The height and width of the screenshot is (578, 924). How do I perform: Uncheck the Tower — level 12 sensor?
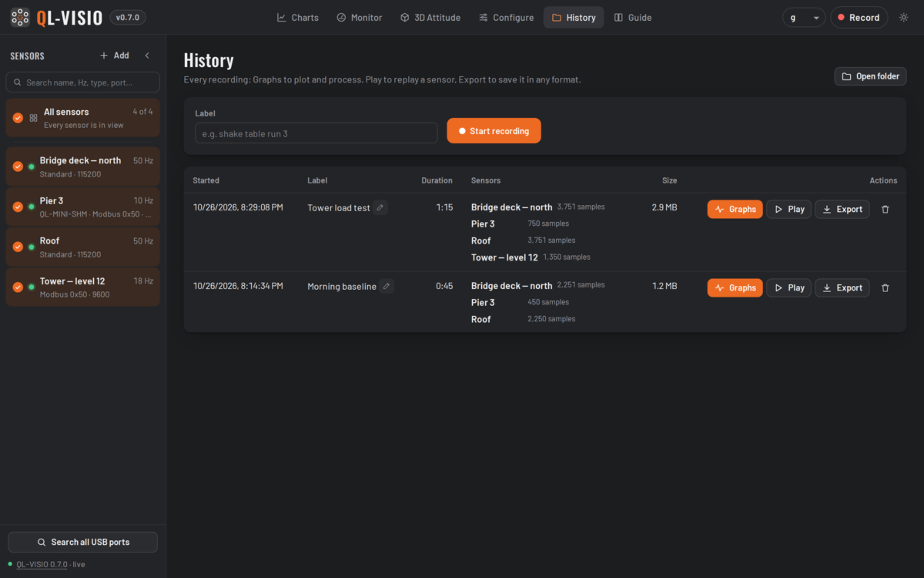18,287
